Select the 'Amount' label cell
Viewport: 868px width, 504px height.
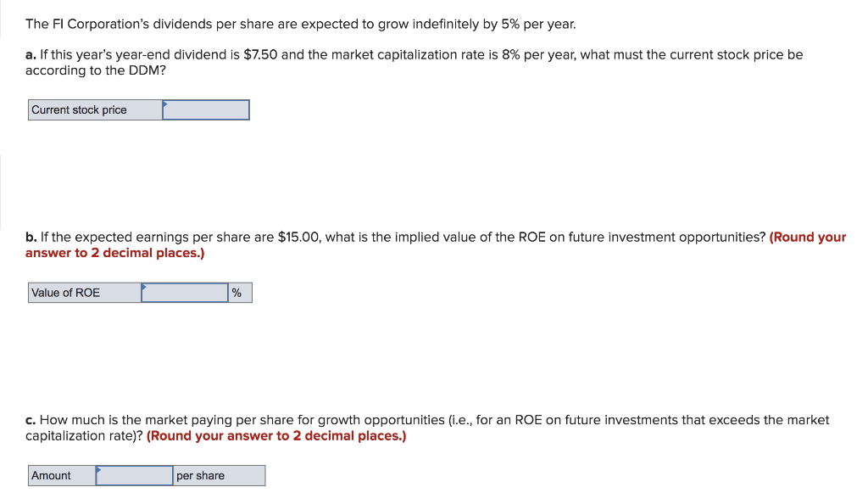click(x=62, y=475)
